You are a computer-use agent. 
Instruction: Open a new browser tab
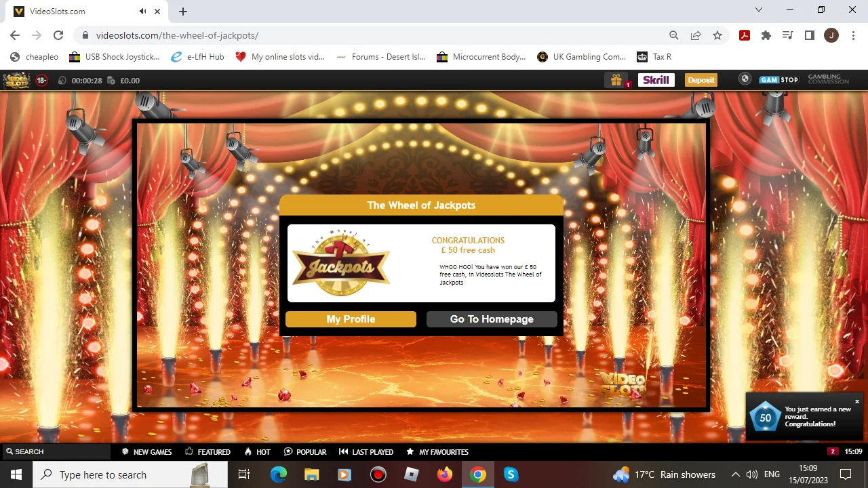pos(183,12)
